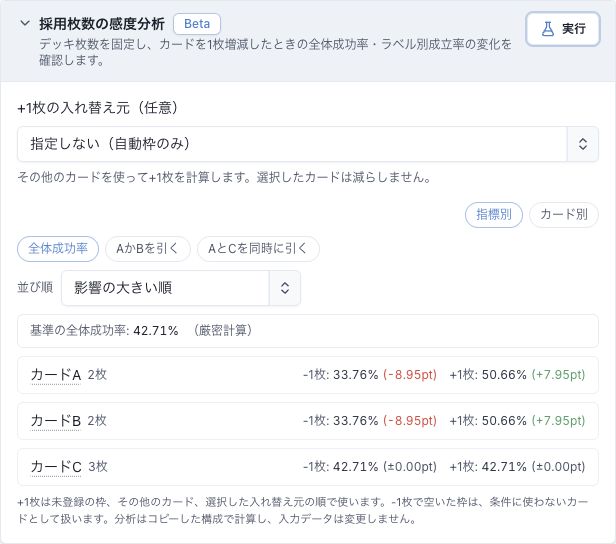Collapse the 採用枚数の感度分析 section chevron
The width and height of the screenshot is (616, 544).
[x=25, y=24]
